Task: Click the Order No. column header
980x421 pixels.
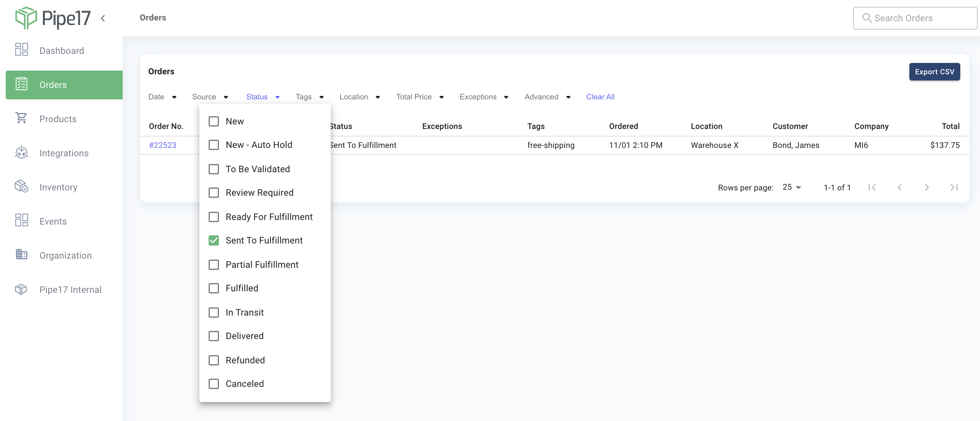Action: click(x=166, y=126)
